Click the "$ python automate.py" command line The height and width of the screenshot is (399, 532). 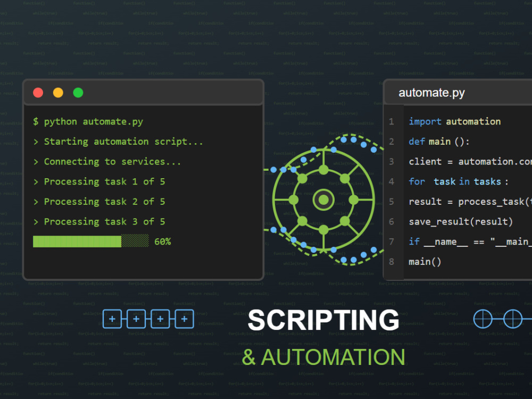(x=88, y=122)
